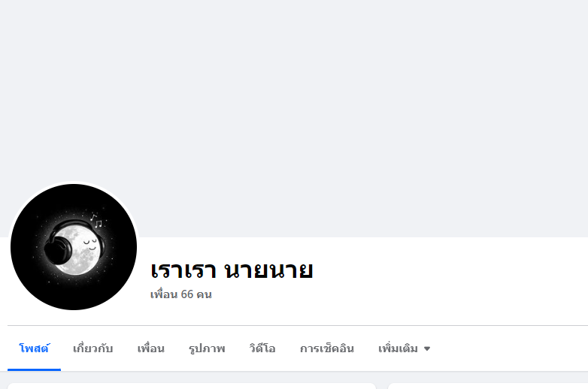This screenshot has height=389, width=588.
Task: Click the sleeping moon face in the avatar
Action: 90,244
